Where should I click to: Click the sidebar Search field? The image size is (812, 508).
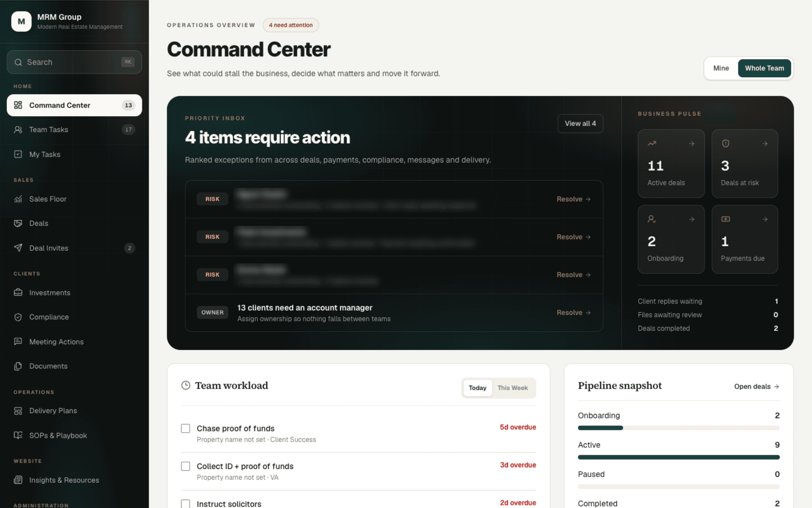pyautogui.click(x=74, y=62)
